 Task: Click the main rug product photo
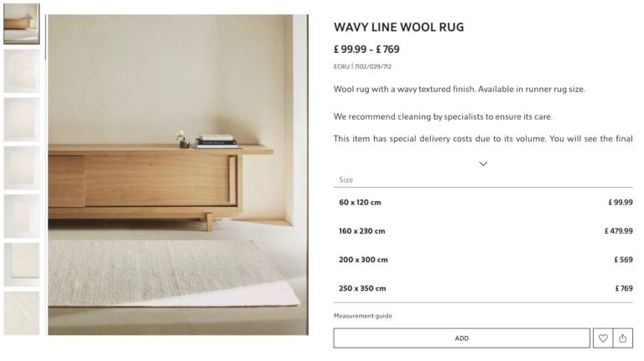(178, 174)
